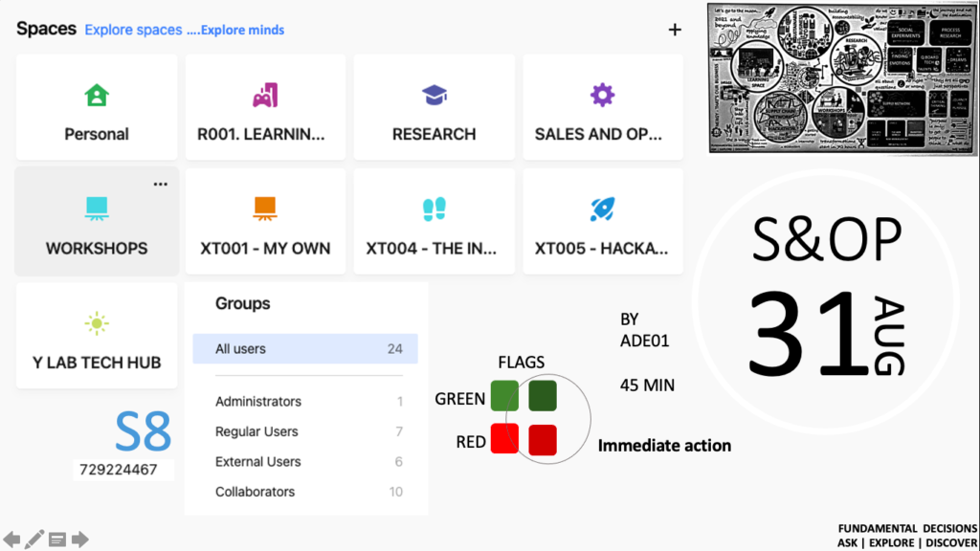
Task: Click the next slide arrow icon
Action: tap(80, 540)
